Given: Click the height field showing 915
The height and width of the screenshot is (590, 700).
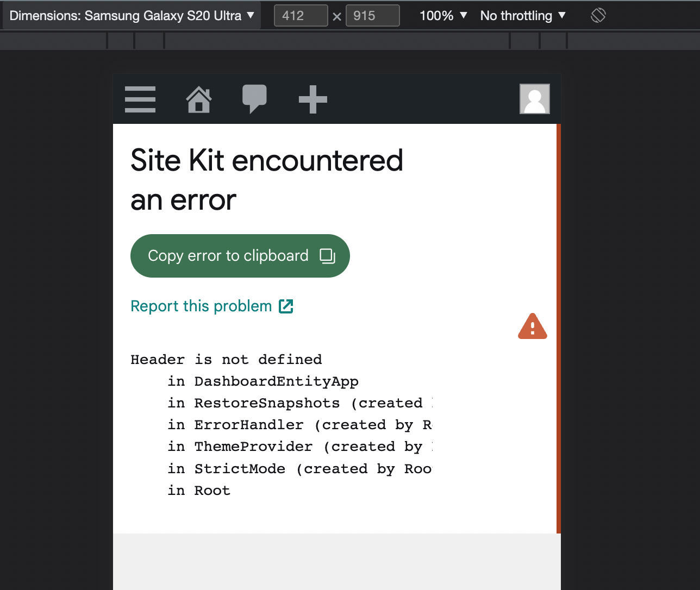Looking at the screenshot, I should pos(372,16).
